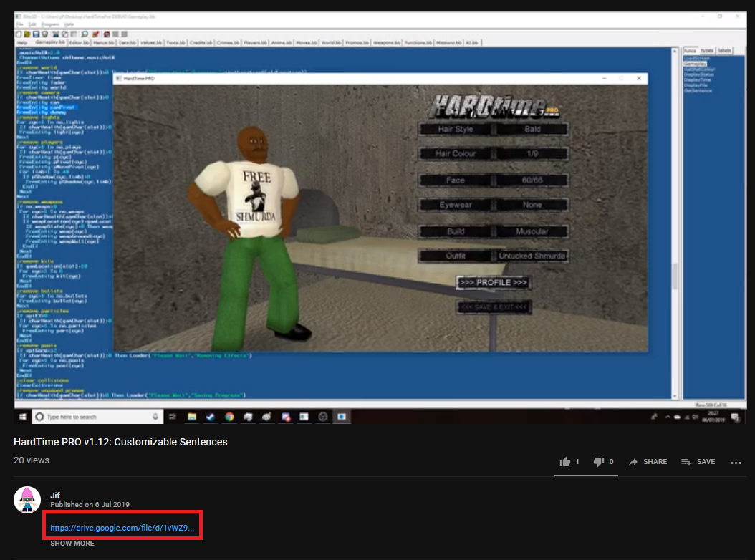Click the Save floppy disk icon in IDE toolbar
This screenshot has height=560, width=755.
coord(36,34)
